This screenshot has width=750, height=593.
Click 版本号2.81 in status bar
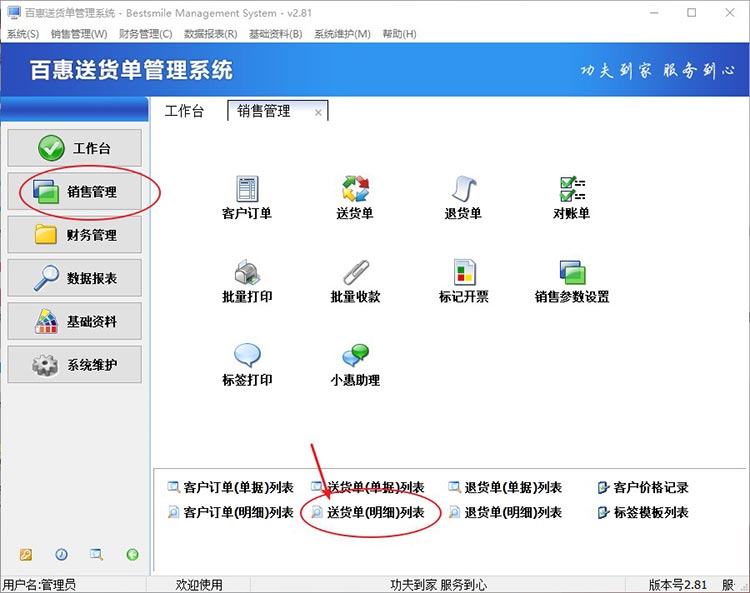click(x=677, y=584)
